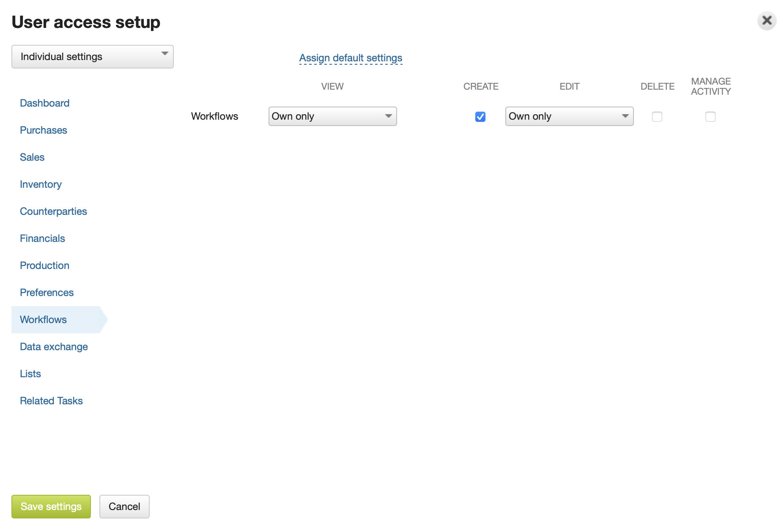
Task: Switch to the Sales section
Action: [x=32, y=157]
